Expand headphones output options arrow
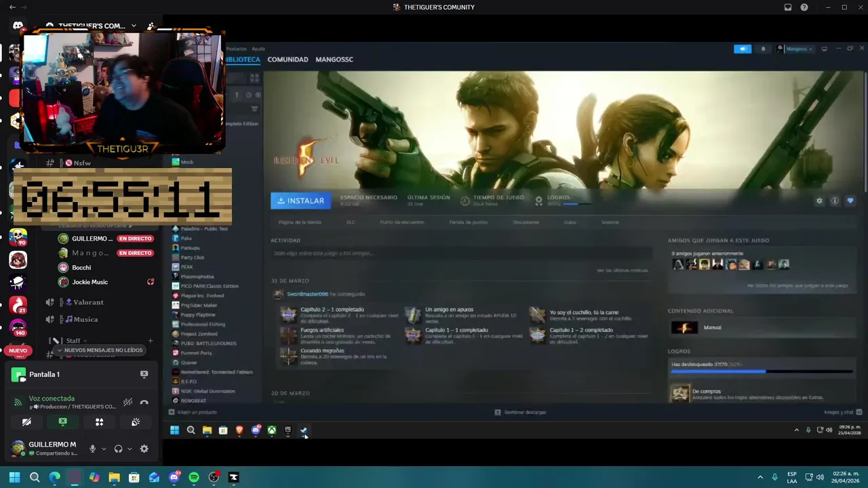 pos(130,449)
